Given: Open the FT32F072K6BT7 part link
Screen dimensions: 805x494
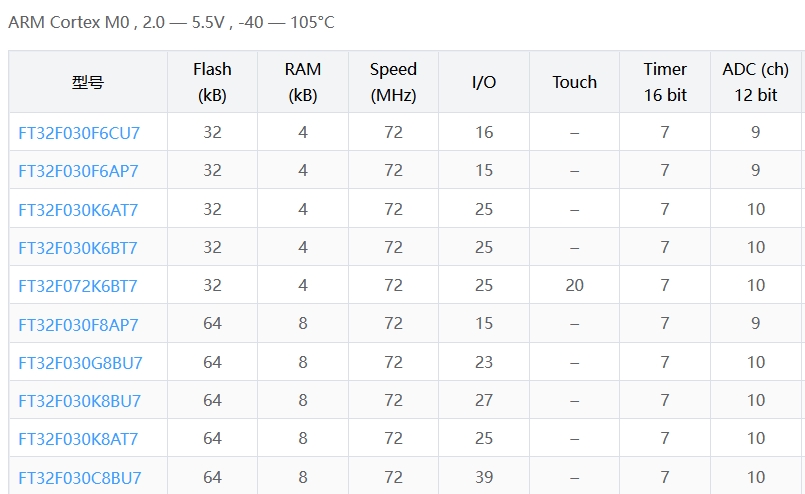Looking at the screenshot, I should tap(78, 286).
